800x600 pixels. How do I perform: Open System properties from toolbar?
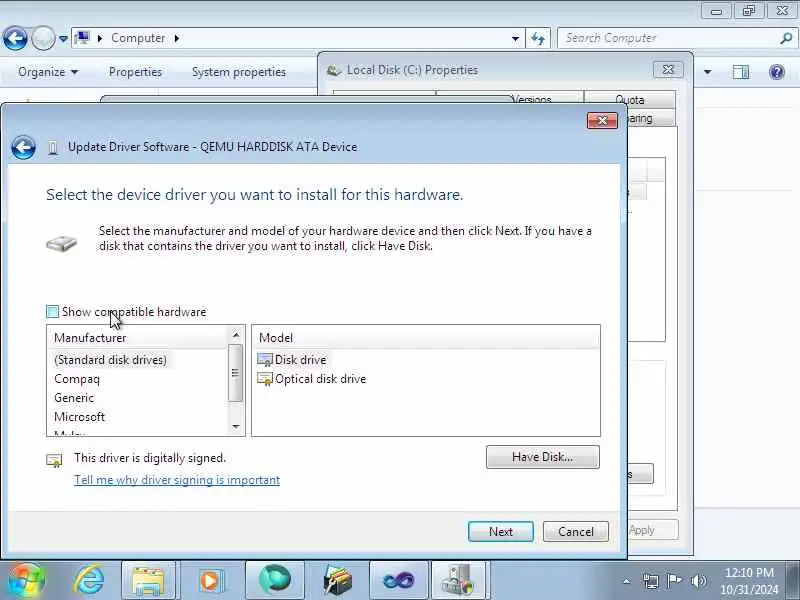(x=239, y=72)
